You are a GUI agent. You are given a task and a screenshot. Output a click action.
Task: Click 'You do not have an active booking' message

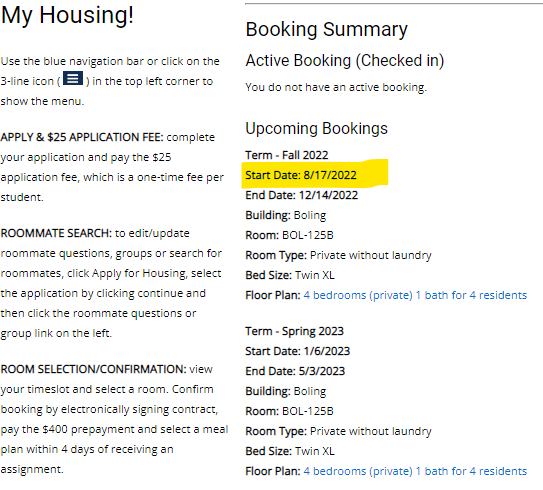click(336, 87)
